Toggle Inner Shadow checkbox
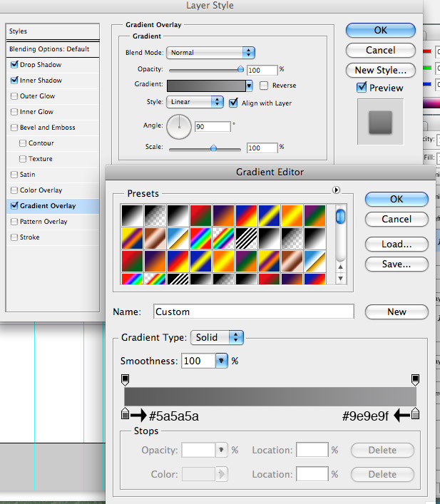440x504 pixels. point(14,80)
